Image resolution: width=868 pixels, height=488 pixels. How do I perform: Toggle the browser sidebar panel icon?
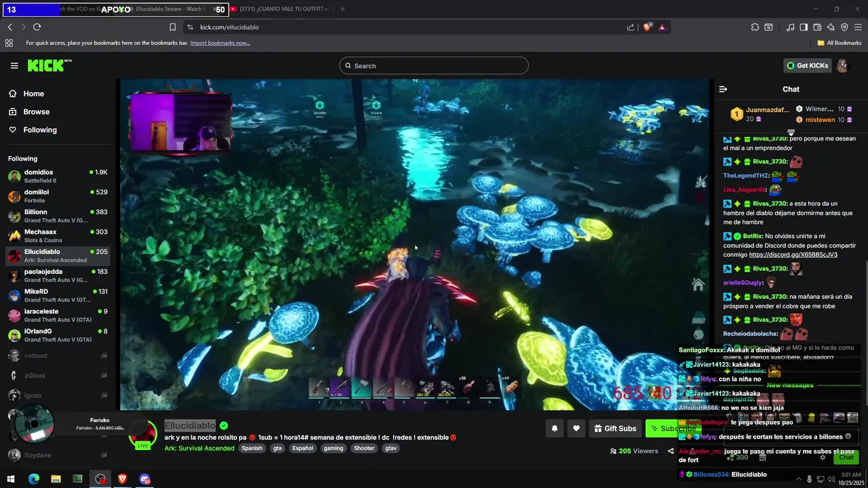(804, 27)
